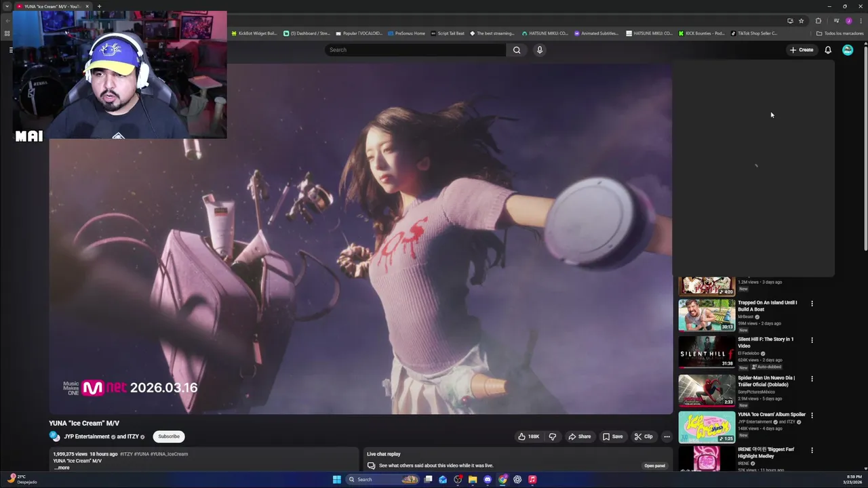Viewport: 868px width, 488px height.
Task: Open the Windows Start menu
Action: [x=337, y=479]
